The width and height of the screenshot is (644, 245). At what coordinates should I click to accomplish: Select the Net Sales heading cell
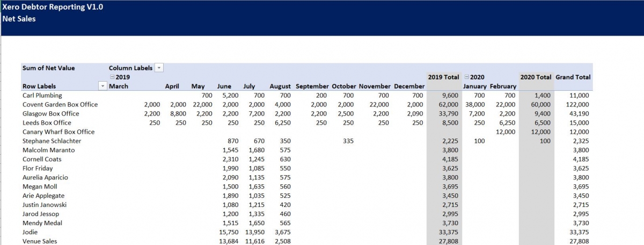point(19,19)
